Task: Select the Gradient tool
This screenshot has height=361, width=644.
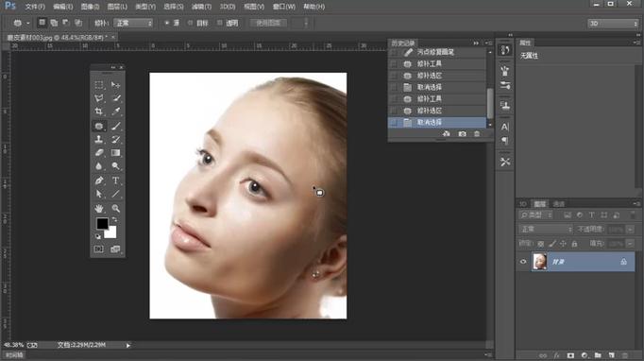Action: click(x=116, y=153)
